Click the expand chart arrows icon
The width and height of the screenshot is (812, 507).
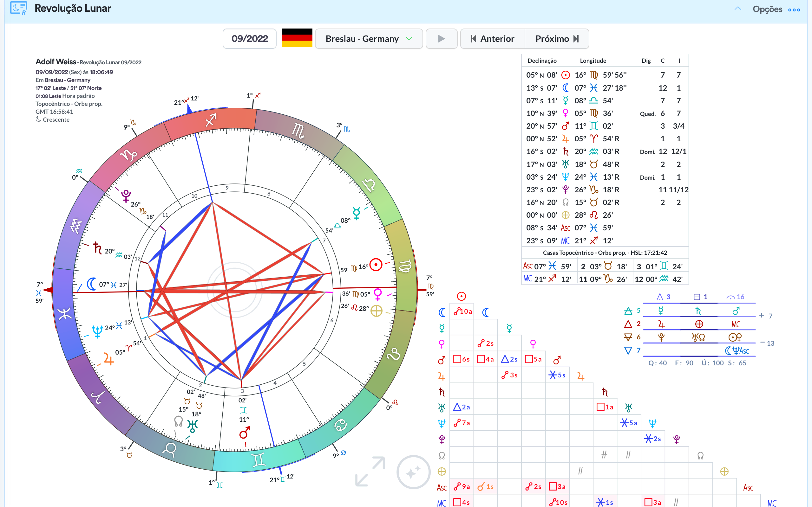coord(370,471)
